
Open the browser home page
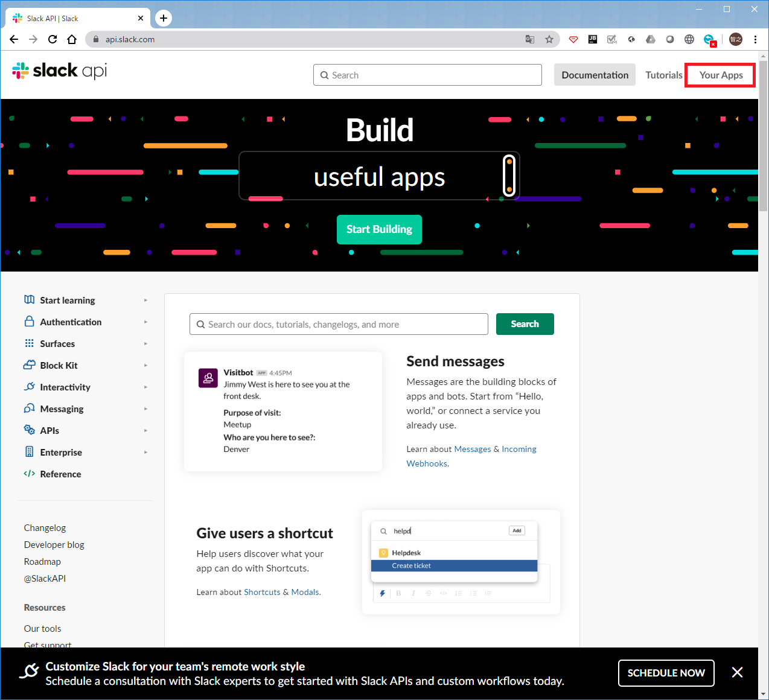click(x=72, y=39)
